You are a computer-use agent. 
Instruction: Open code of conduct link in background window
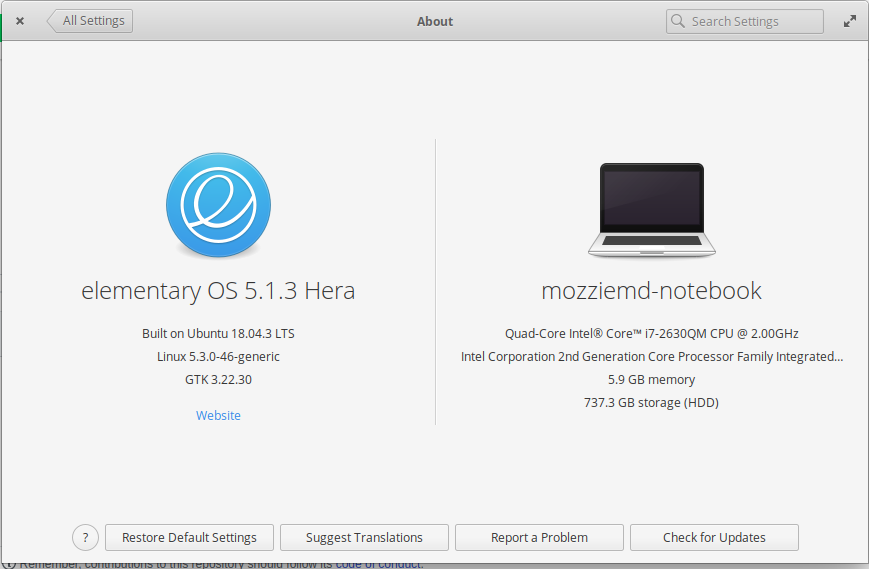(x=378, y=565)
